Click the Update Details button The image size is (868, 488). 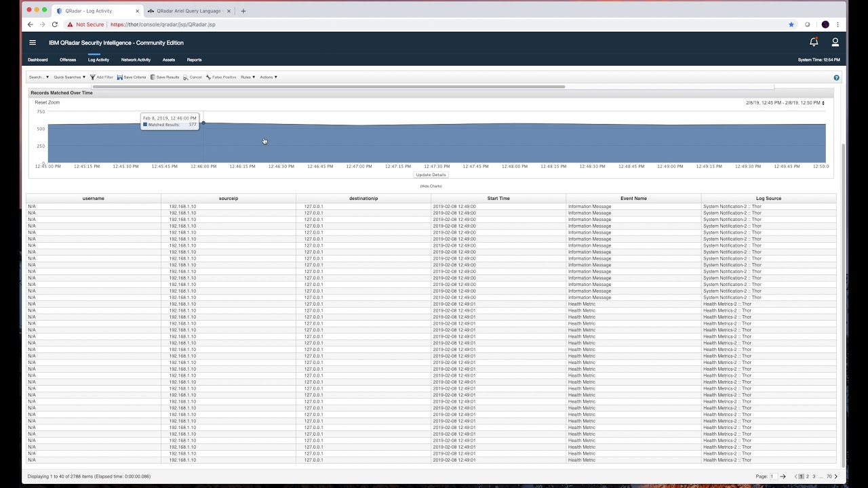pyautogui.click(x=431, y=175)
